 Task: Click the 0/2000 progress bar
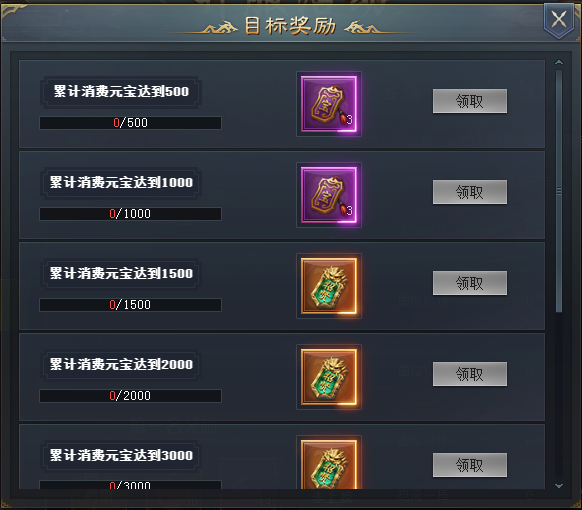point(130,396)
